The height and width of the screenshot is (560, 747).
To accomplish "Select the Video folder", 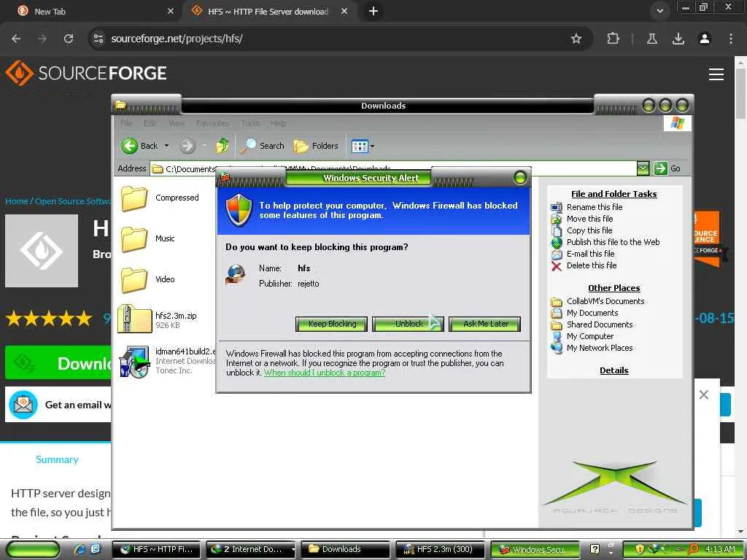I will tap(147, 279).
